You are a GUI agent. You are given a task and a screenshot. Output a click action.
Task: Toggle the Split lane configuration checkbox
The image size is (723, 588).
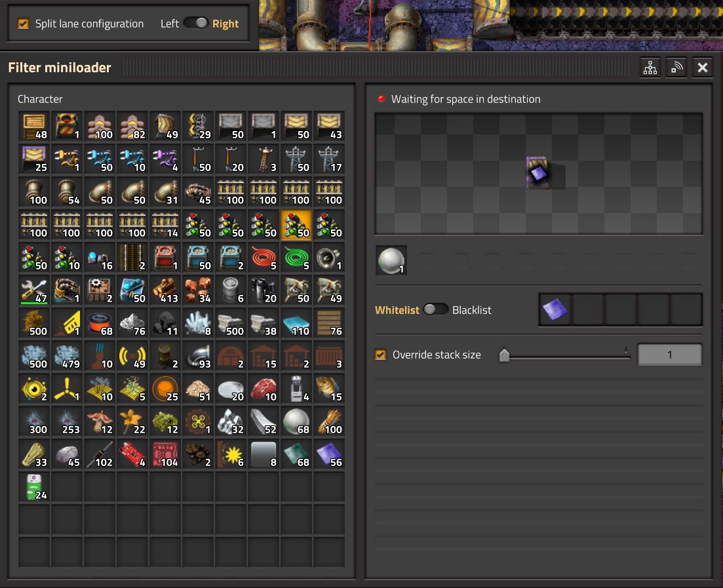[23, 24]
